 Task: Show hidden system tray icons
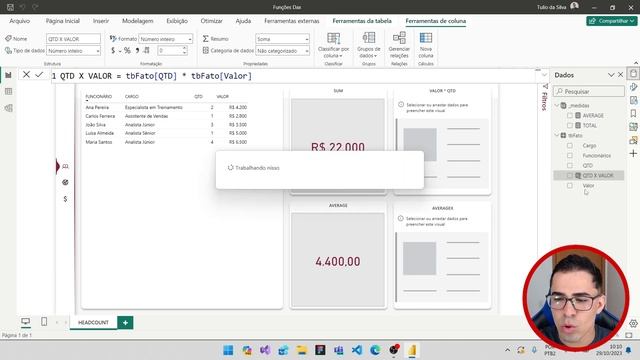click(x=507, y=350)
